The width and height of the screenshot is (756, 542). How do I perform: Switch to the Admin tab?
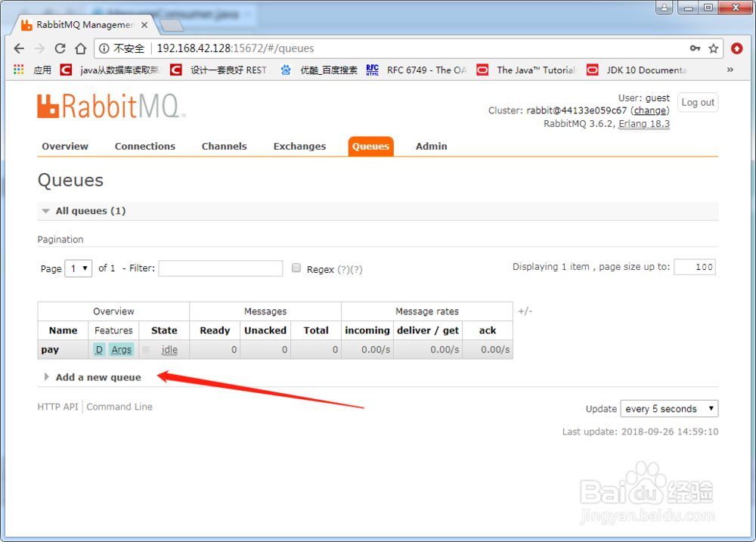pos(431,146)
